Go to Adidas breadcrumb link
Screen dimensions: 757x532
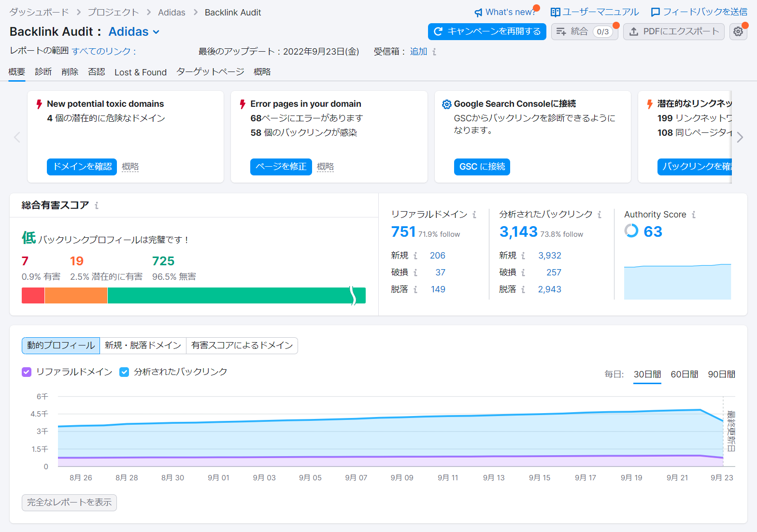[171, 13]
